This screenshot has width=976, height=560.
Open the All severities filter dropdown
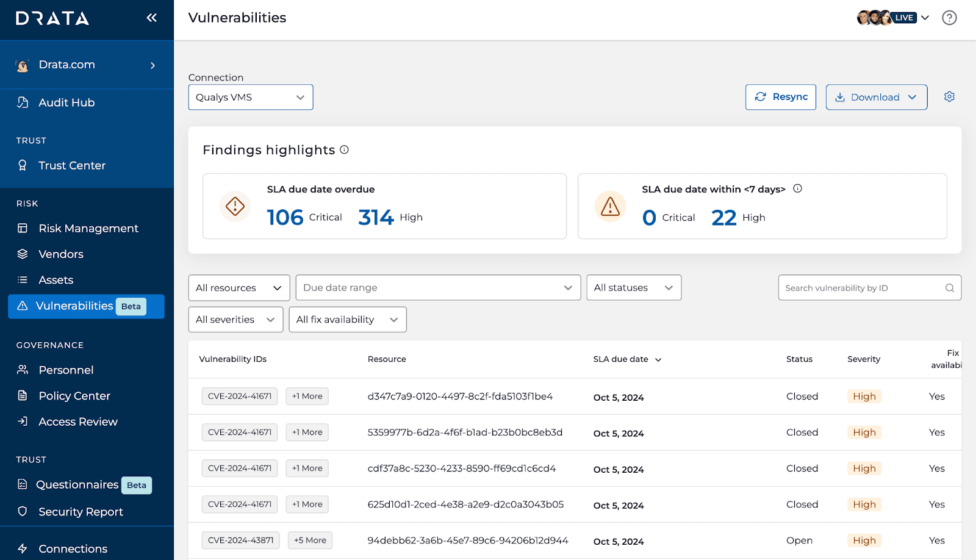(235, 320)
